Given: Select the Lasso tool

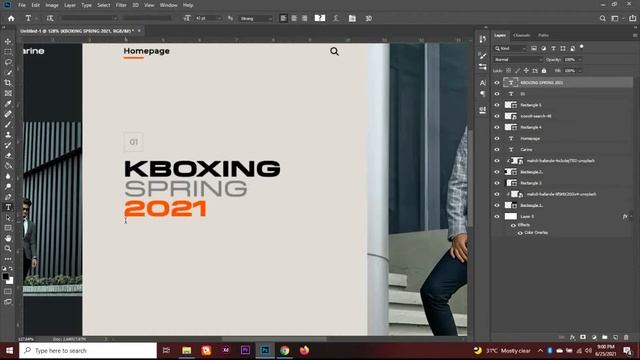Looking at the screenshot, I should coord(8,62).
